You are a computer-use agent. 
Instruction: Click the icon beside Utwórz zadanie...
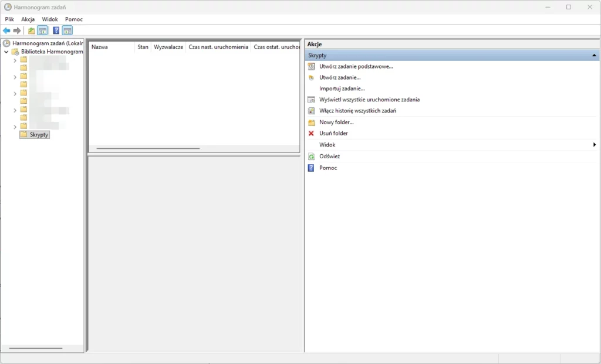tap(311, 78)
